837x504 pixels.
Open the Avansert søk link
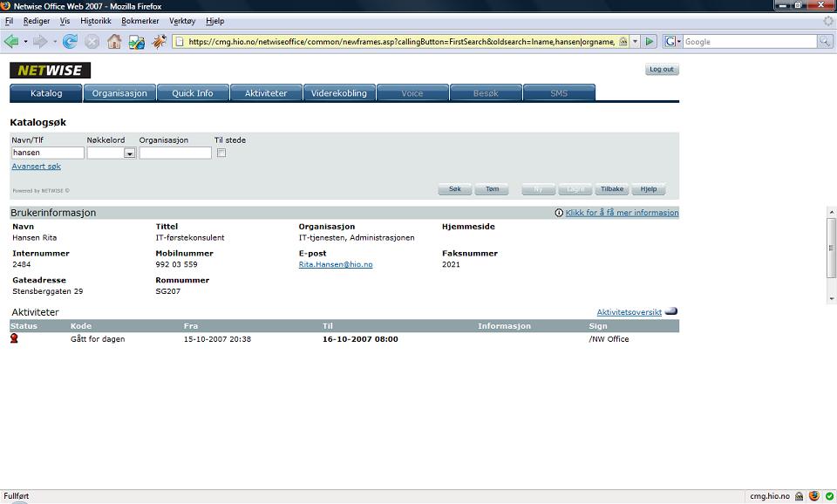(x=37, y=167)
